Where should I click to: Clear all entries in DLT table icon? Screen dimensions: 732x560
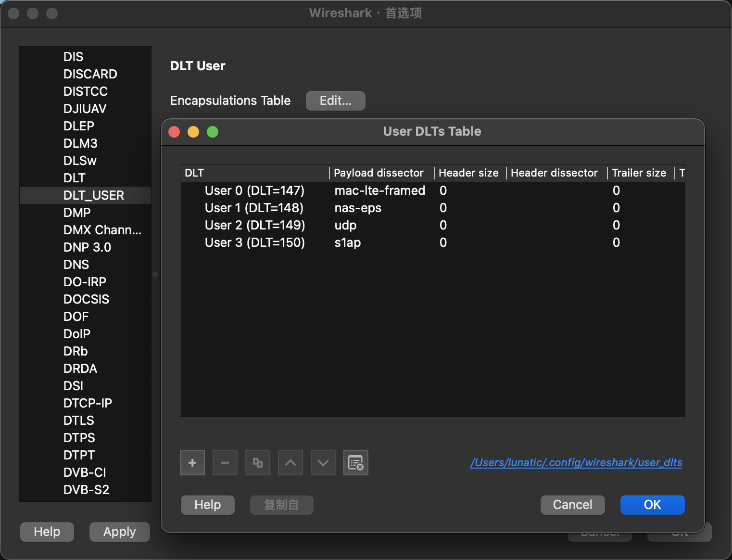pos(356,463)
